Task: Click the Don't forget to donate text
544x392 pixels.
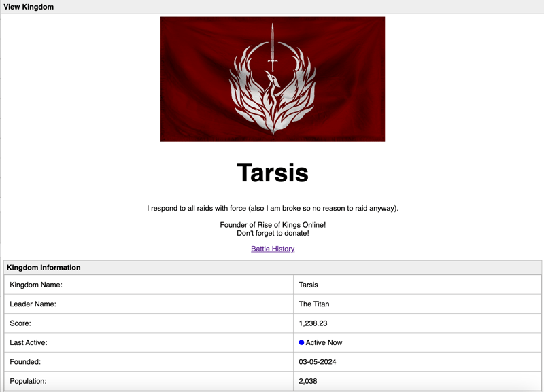Action: [x=273, y=233]
